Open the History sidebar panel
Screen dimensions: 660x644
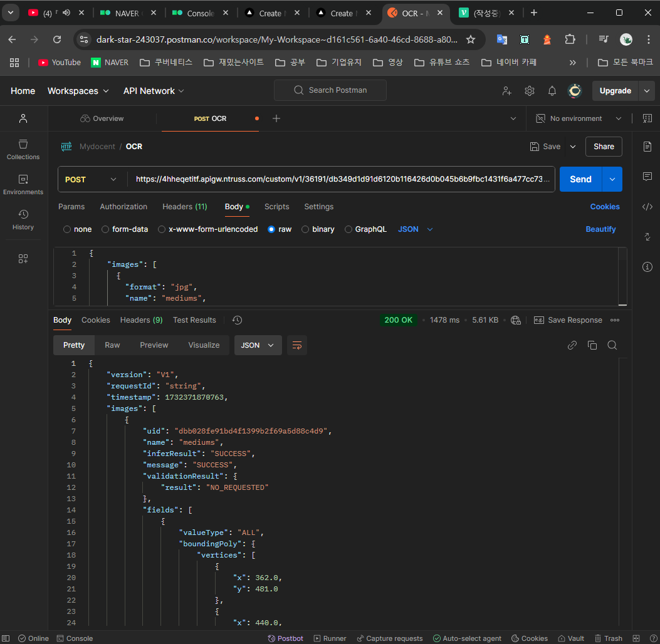click(x=23, y=219)
